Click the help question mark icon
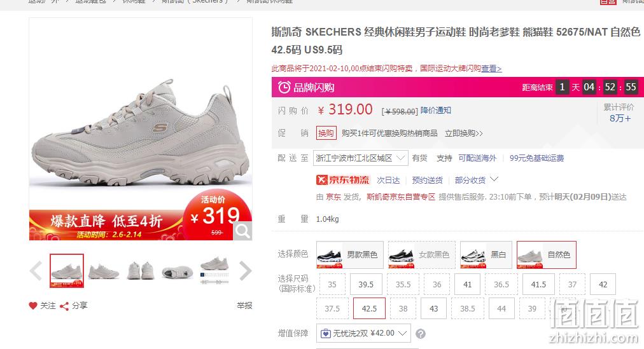The width and height of the screenshot is (644, 349). [421, 334]
